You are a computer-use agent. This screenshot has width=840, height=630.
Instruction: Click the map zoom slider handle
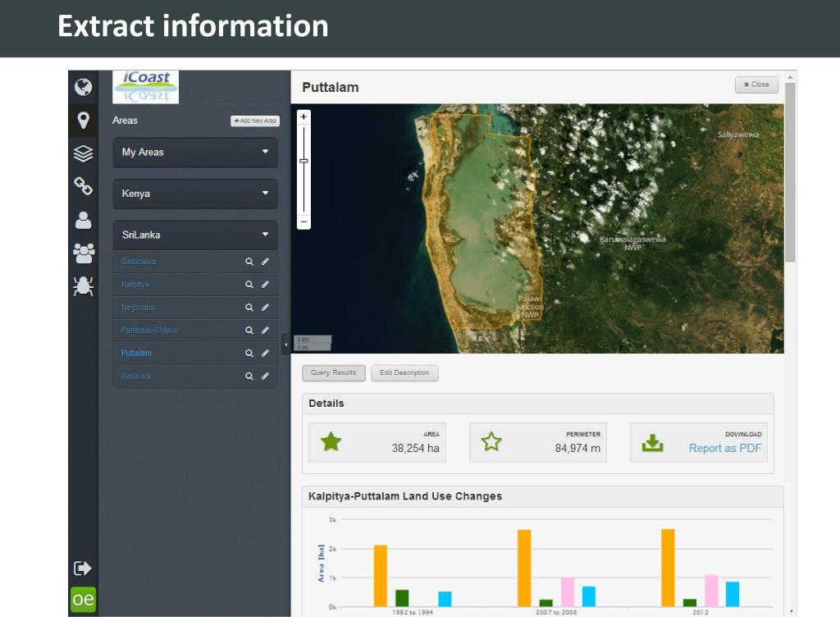coord(304,161)
